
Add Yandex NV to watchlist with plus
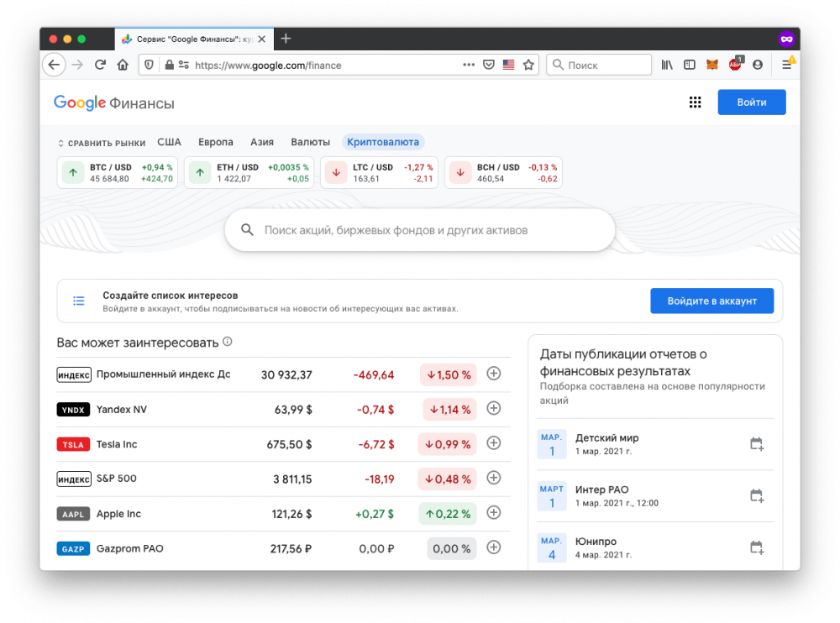pyautogui.click(x=494, y=408)
